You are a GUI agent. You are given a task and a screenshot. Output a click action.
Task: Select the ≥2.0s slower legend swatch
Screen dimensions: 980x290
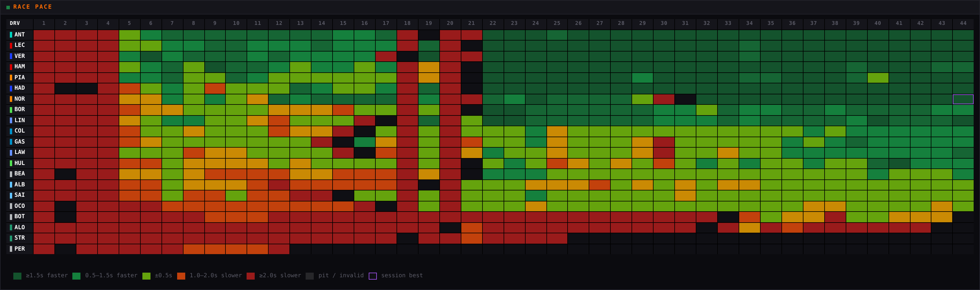251,276
